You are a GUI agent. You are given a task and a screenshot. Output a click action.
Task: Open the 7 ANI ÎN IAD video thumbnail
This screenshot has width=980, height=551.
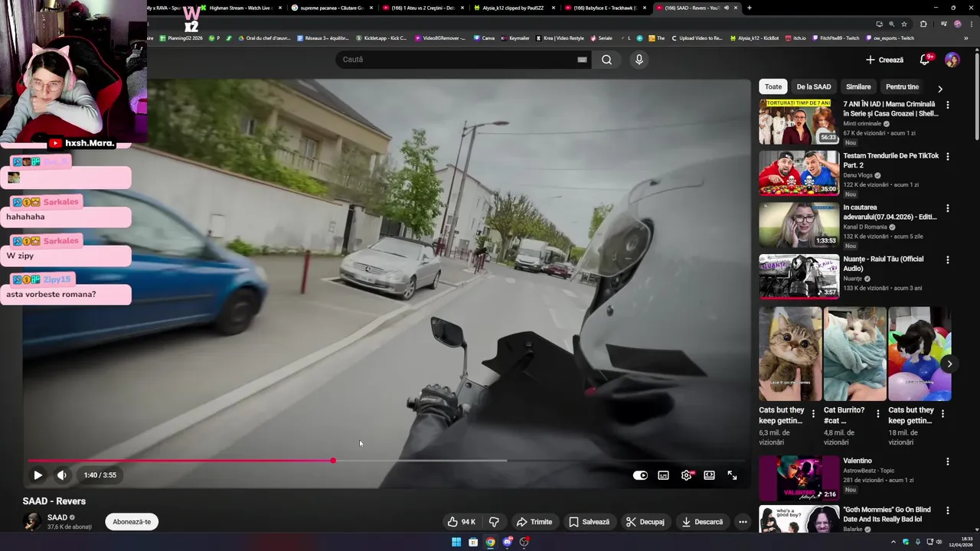(799, 122)
